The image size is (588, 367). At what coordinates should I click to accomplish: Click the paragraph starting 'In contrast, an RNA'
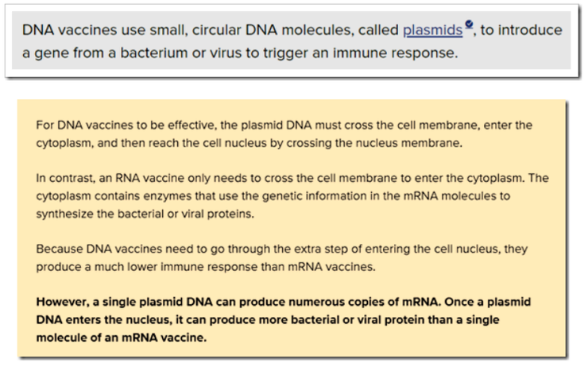(x=292, y=195)
